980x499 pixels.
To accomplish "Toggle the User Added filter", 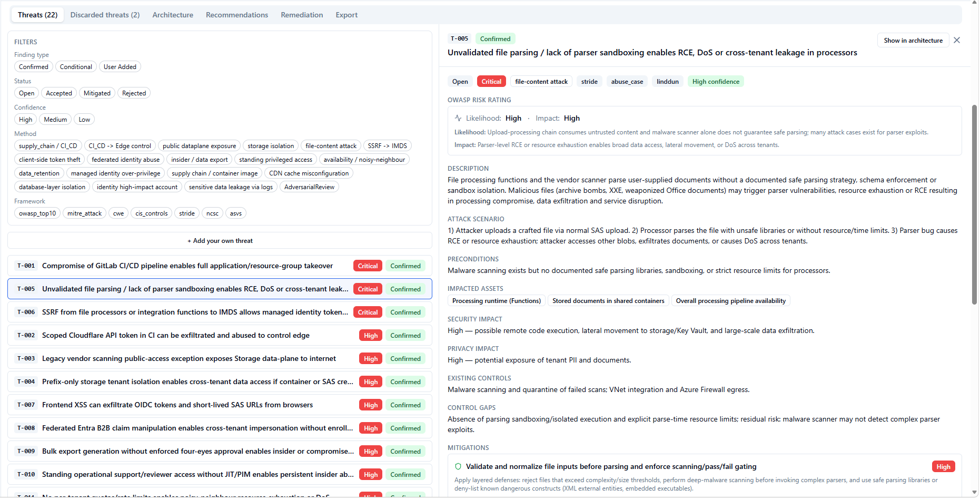I will (x=120, y=67).
